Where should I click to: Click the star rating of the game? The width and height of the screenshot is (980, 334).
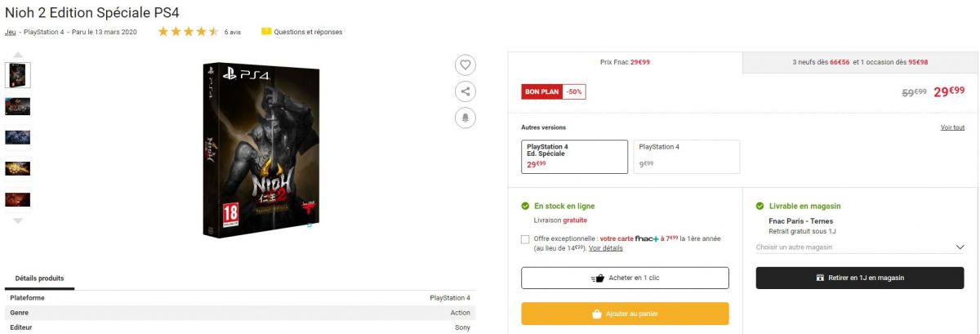(188, 32)
